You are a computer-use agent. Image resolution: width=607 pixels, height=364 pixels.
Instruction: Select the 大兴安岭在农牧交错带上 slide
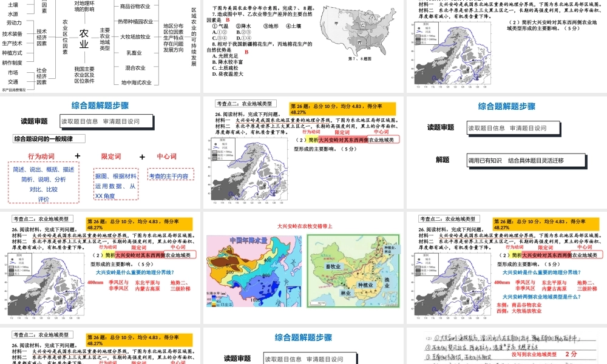303,268
